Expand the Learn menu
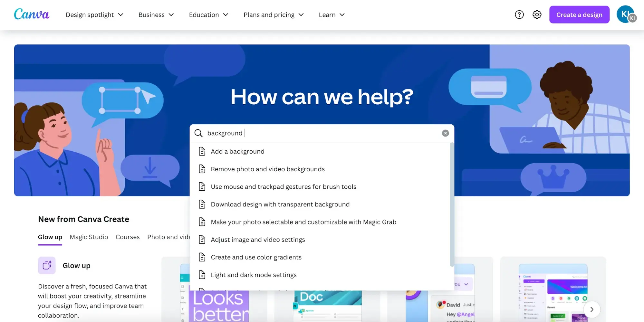The height and width of the screenshot is (322, 644). click(x=332, y=15)
